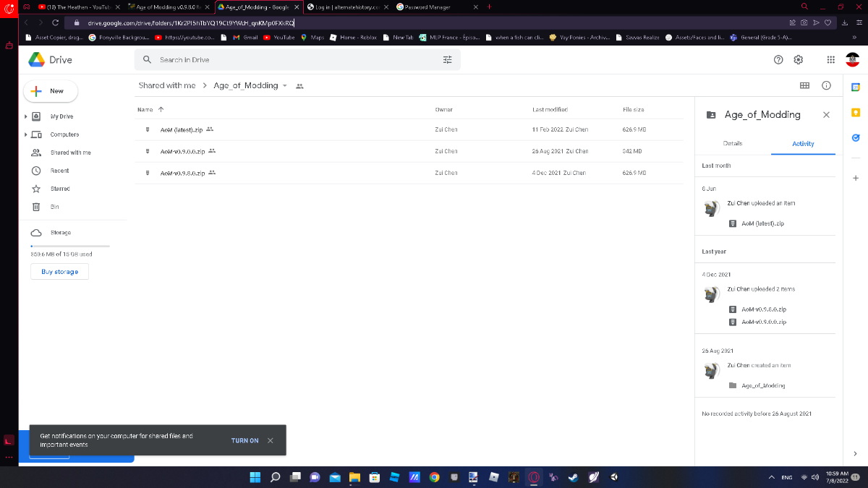Open Microsoft Store from taskbar

(375, 477)
